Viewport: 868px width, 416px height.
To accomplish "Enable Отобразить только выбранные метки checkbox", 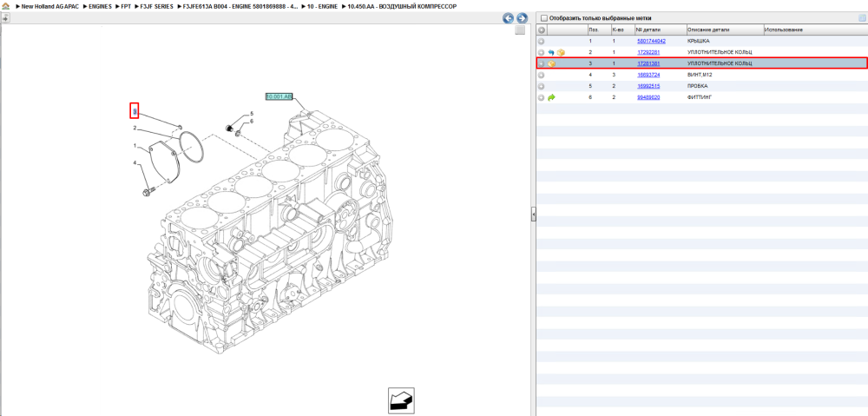I will point(543,18).
